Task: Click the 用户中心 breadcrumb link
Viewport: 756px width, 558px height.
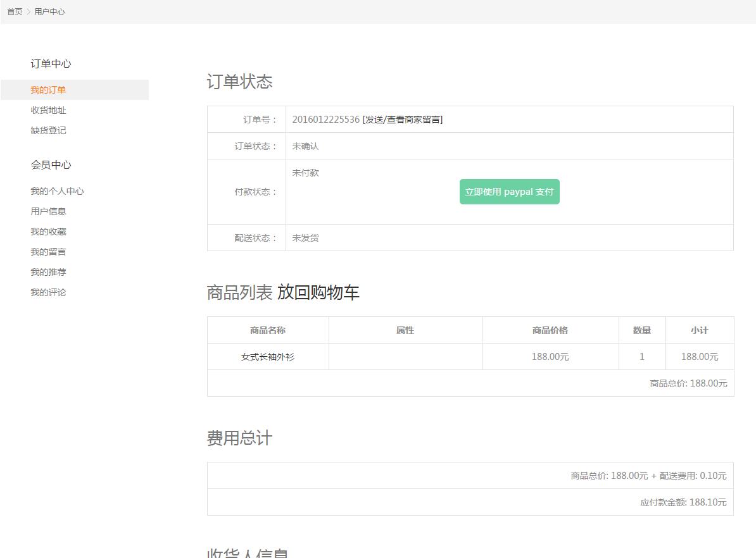Action: tap(49, 12)
